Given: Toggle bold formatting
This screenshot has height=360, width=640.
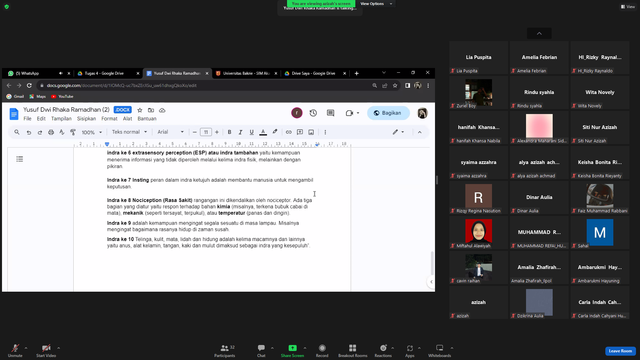Looking at the screenshot, I should (x=229, y=132).
